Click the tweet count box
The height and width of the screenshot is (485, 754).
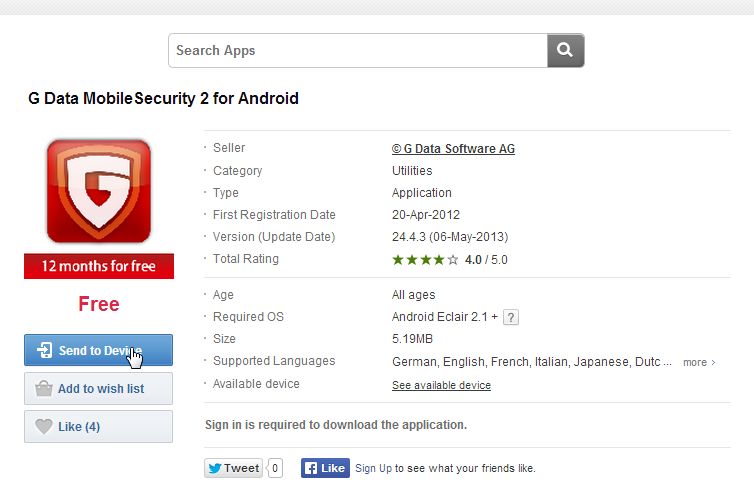click(275, 468)
